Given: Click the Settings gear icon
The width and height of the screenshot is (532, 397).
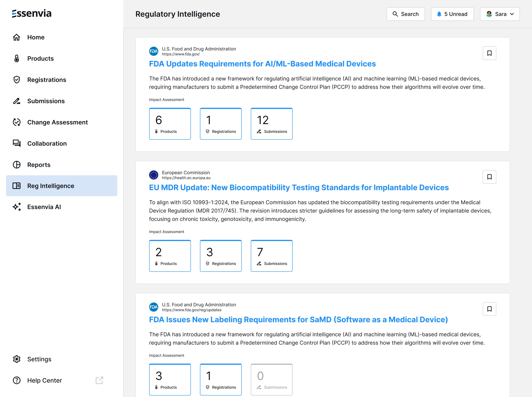Looking at the screenshot, I should point(17,359).
